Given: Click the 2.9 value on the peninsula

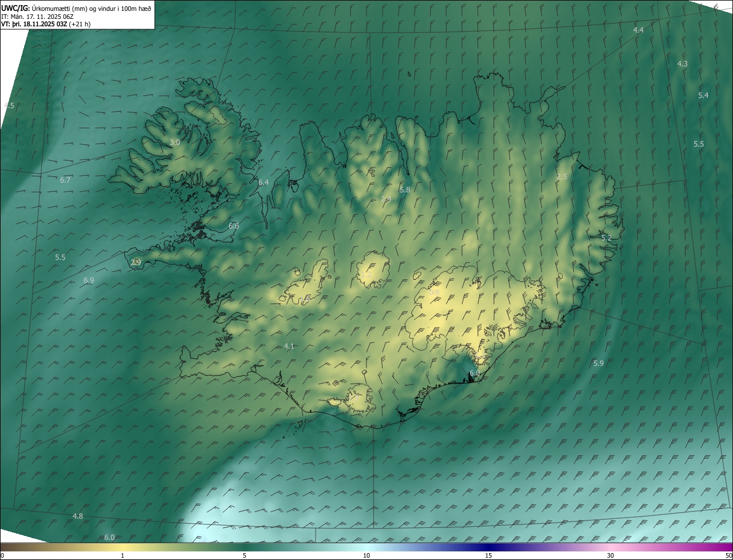Looking at the screenshot, I should tap(136, 262).
